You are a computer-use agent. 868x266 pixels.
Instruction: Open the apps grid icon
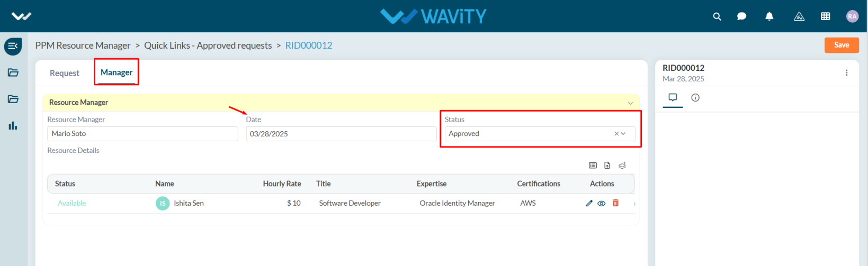coord(826,16)
